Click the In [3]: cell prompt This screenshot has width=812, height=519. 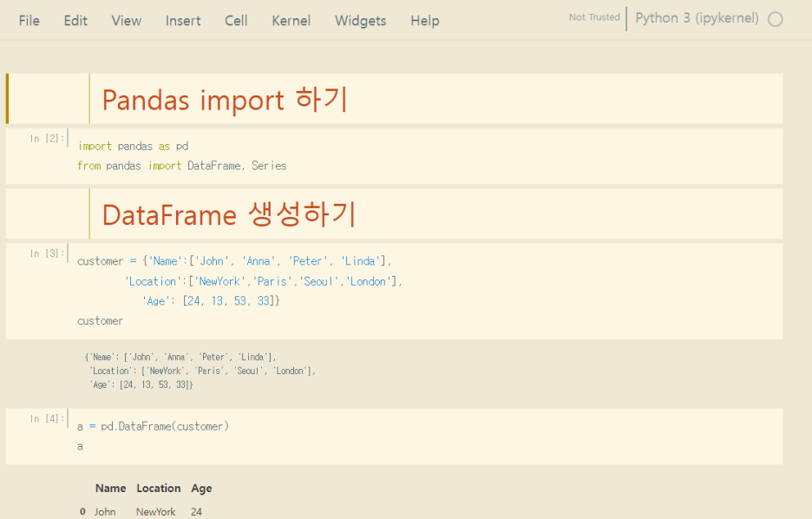pos(47,253)
